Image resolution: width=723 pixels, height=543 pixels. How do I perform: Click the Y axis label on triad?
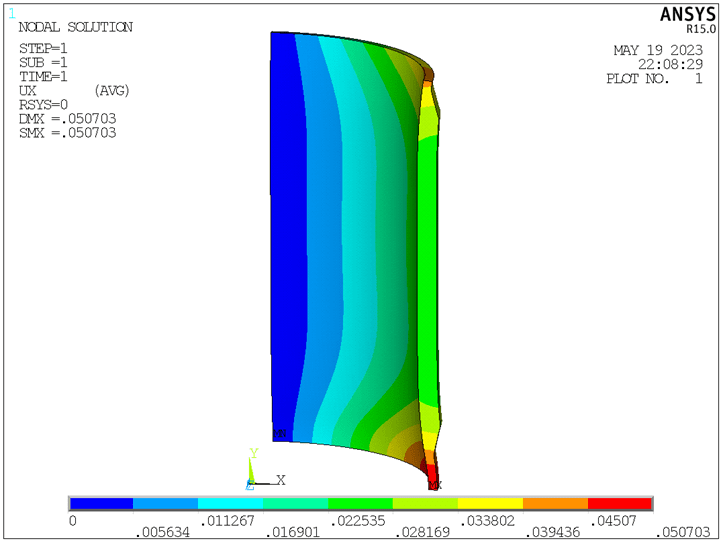(x=254, y=453)
